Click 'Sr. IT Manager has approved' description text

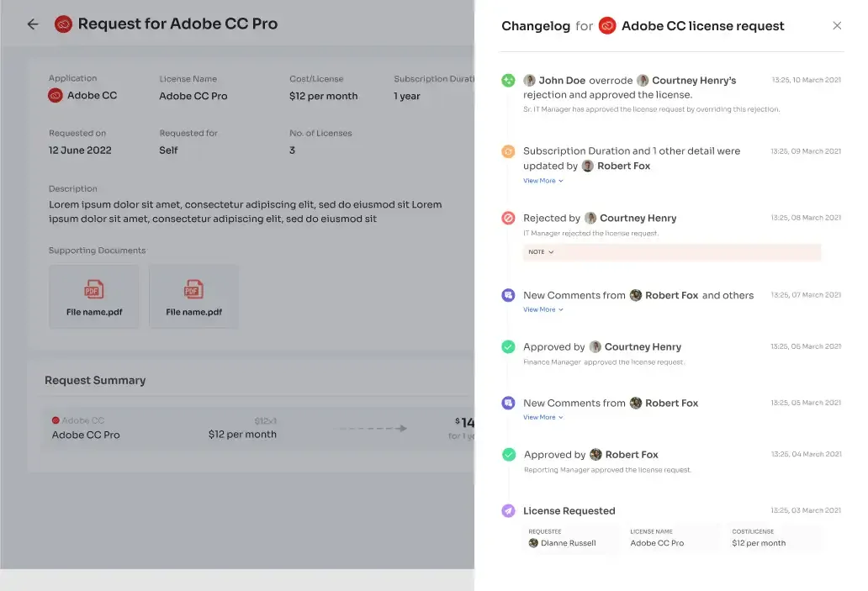click(x=652, y=109)
